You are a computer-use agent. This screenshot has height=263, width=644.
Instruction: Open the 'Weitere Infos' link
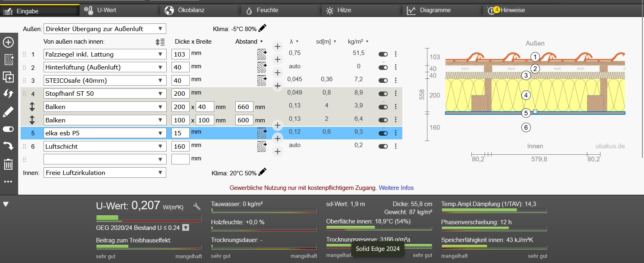396,188
